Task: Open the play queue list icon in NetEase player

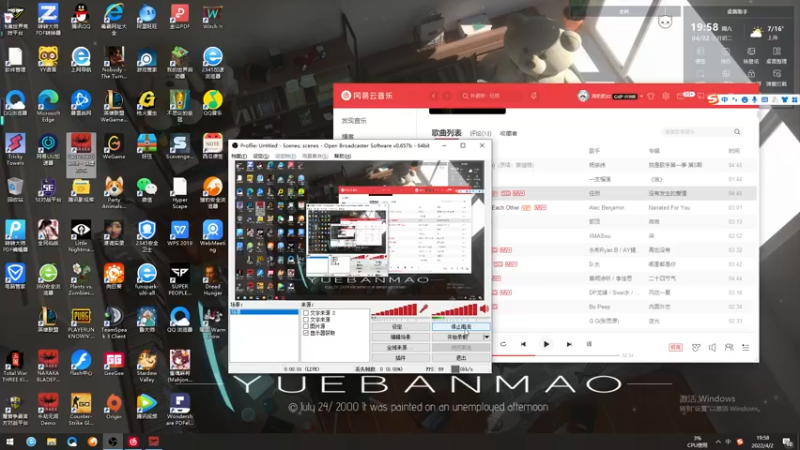Action: coord(745,347)
